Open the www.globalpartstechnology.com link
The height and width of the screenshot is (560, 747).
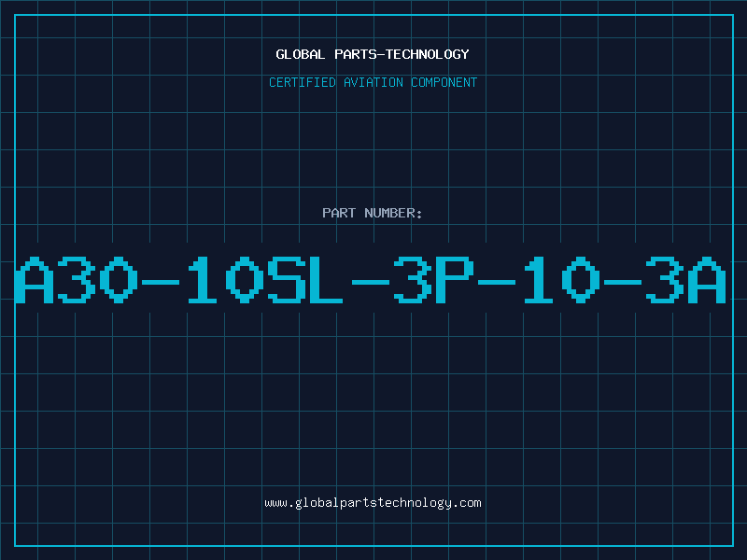[x=373, y=503]
